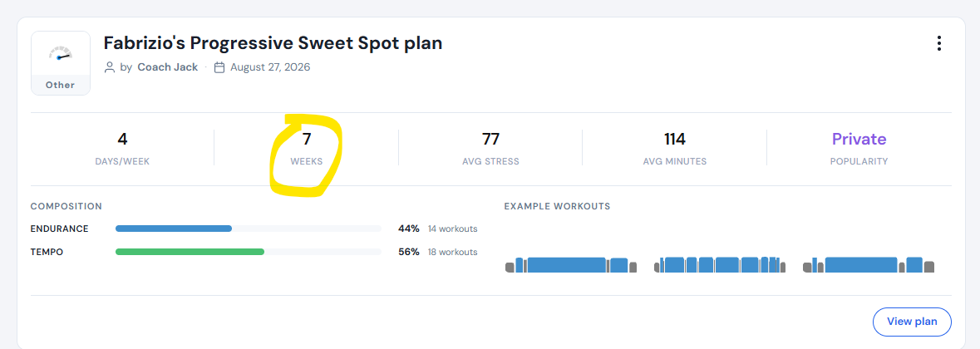
Task: Click the View plan button
Action: coord(912,322)
